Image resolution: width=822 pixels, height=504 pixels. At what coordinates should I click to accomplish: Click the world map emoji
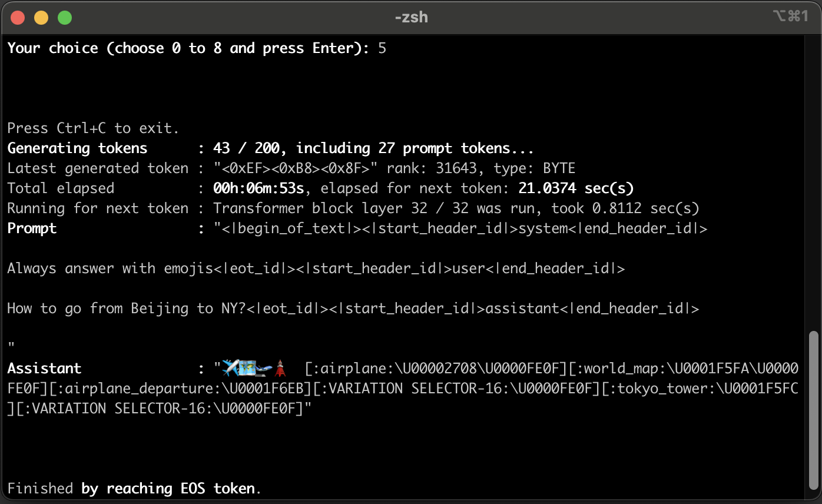coord(247,368)
